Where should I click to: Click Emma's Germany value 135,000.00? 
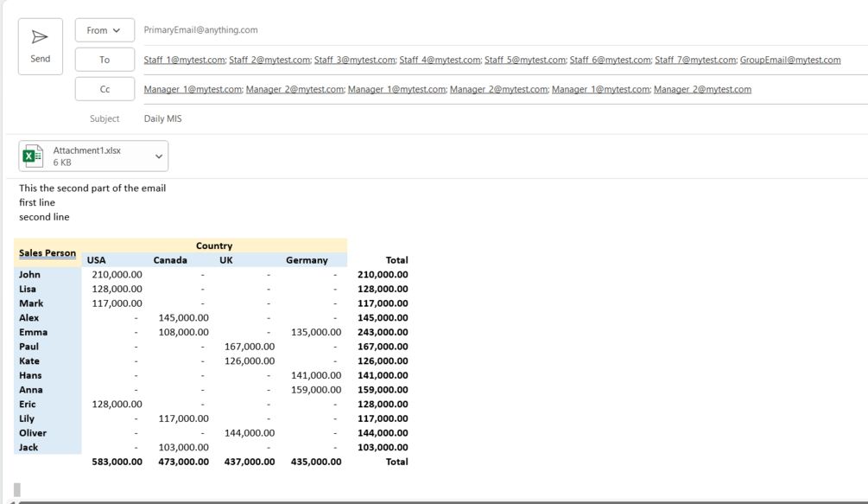pos(316,332)
